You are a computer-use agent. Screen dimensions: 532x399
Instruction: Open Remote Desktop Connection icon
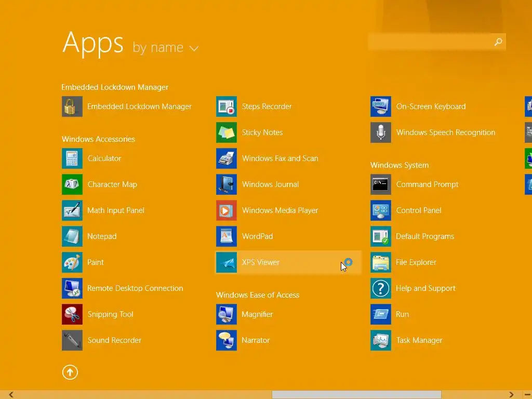pos(72,288)
